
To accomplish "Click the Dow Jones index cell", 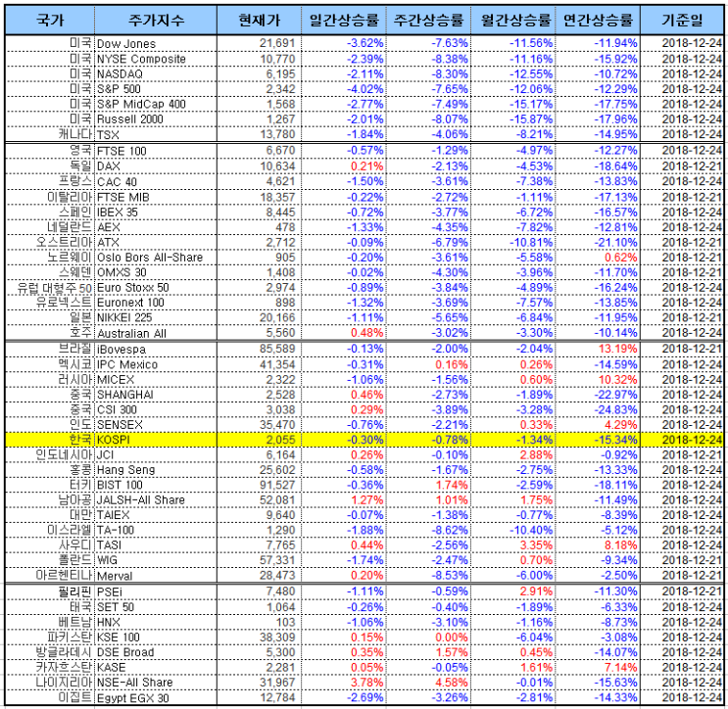I will point(156,44).
